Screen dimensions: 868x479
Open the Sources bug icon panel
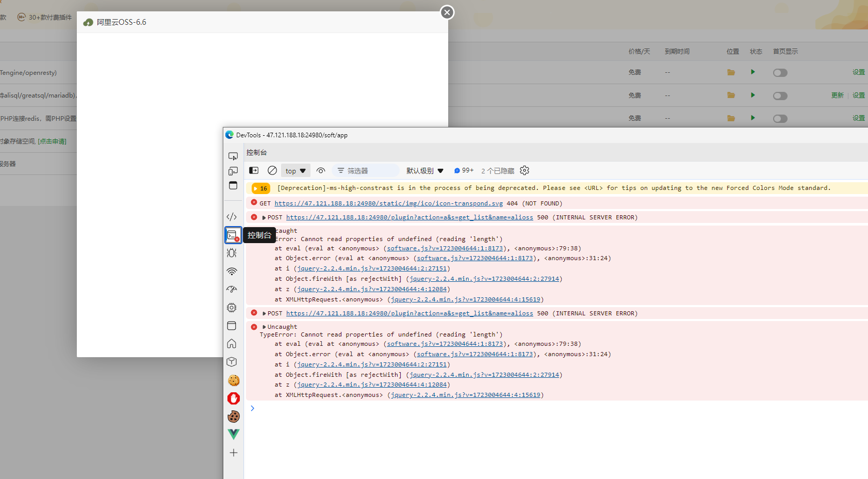point(232,253)
